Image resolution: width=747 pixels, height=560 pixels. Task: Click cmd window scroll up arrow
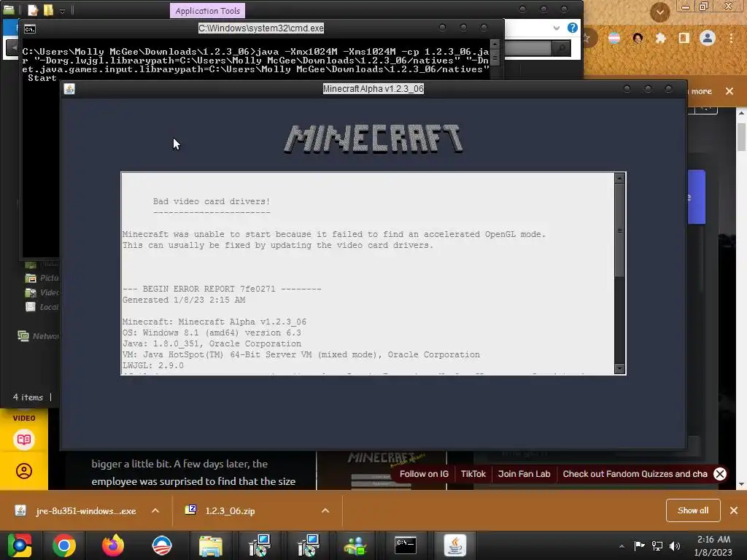click(495, 44)
